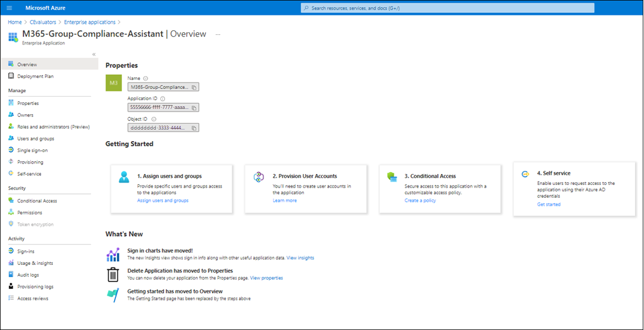Click the Assign users and groups link
This screenshot has width=644, height=330.
(163, 200)
